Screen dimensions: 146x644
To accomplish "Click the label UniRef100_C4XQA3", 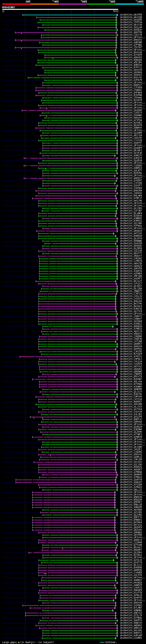I will tap(131, 605).
